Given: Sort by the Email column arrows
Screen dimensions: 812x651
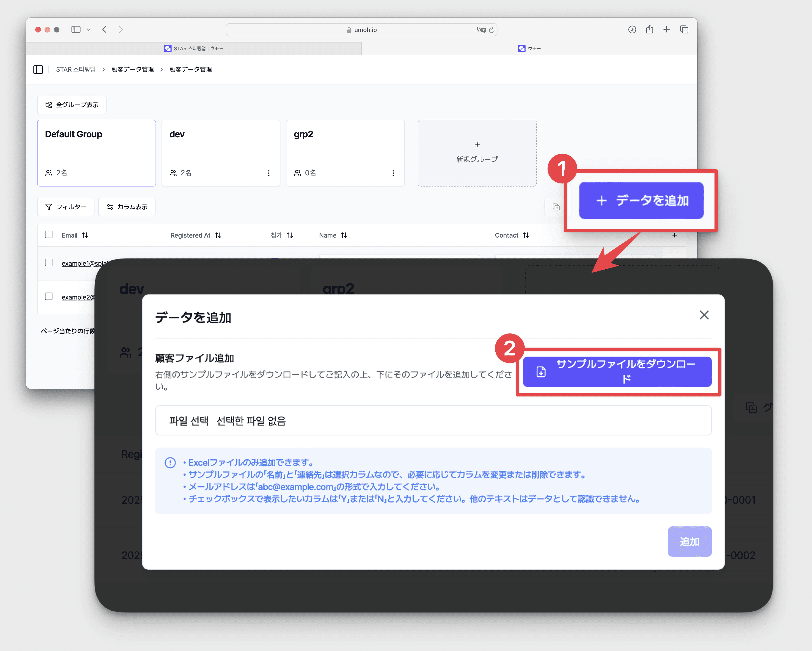Looking at the screenshot, I should [x=85, y=235].
